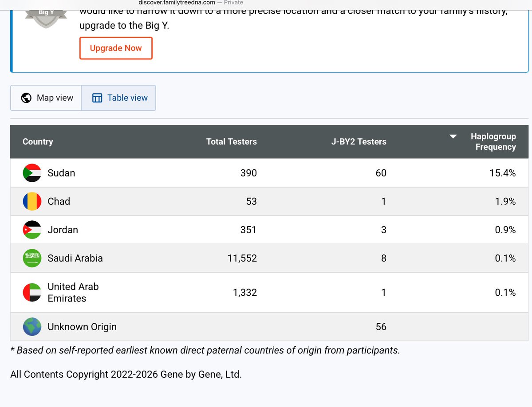Image resolution: width=532 pixels, height=407 pixels.
Task: Click the discover.familytreedna.com address bar
Action: [x=191, y=3]
